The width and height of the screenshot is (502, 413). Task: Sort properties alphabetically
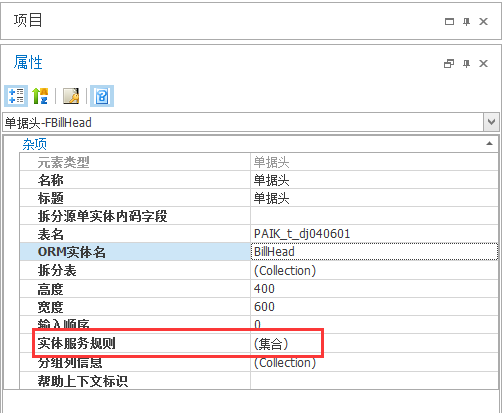point(40,96)
